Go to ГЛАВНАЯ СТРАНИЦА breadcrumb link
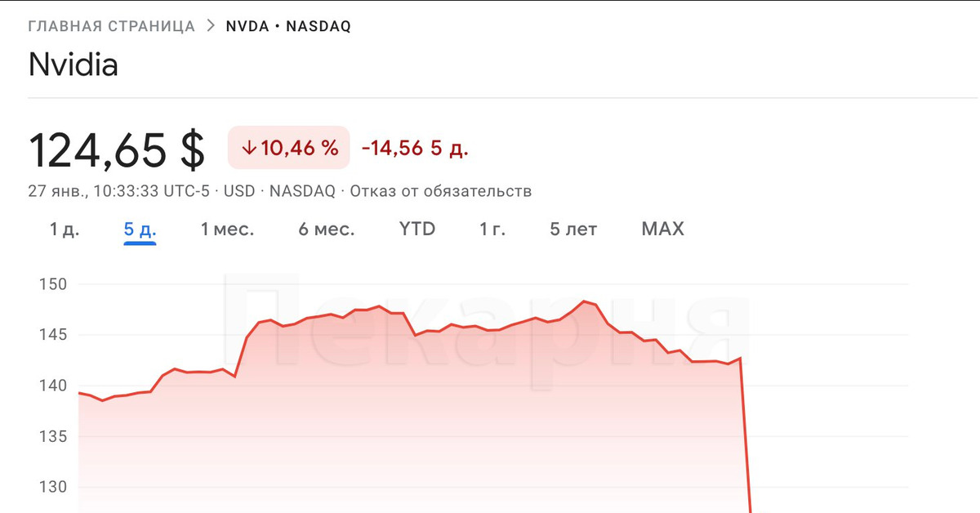 coord(112,26)
